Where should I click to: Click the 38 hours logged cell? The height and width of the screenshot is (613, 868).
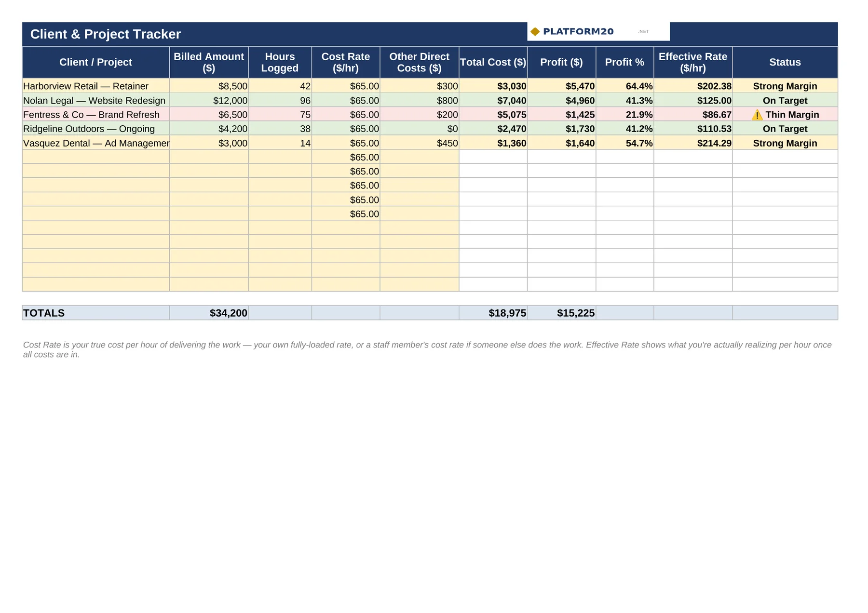click(x=280, y=129)
